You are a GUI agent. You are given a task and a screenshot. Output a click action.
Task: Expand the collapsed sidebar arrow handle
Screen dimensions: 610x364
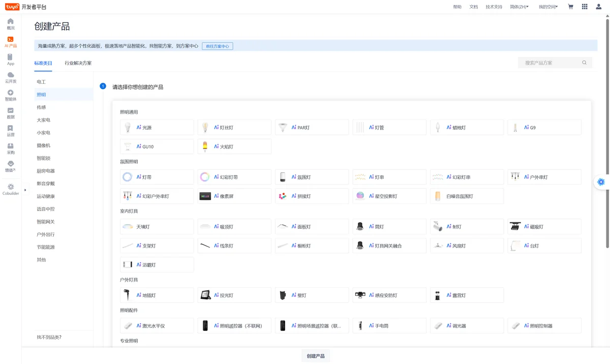[x=25, y=190]
